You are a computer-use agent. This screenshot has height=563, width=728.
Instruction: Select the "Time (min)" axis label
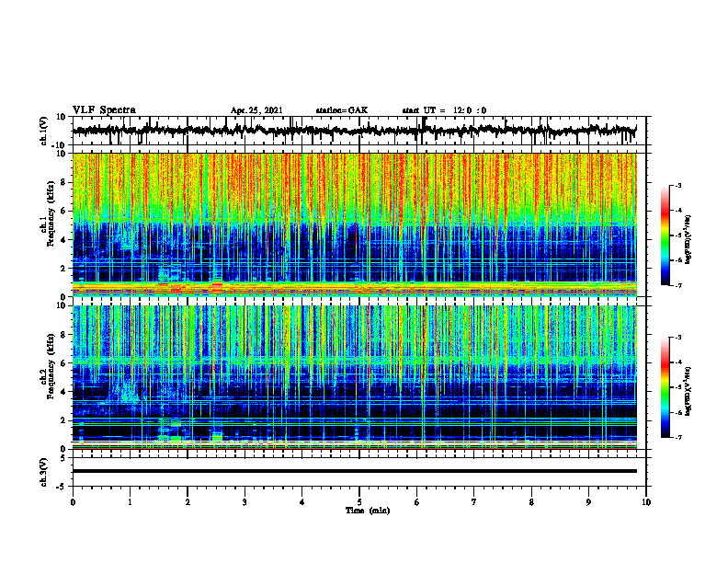pyautogui.click(x=368, y=511)
